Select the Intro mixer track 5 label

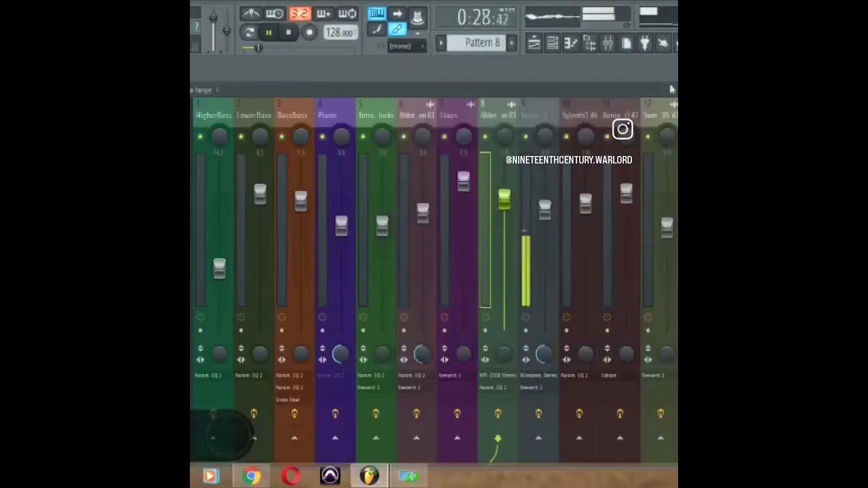point(376,115)
